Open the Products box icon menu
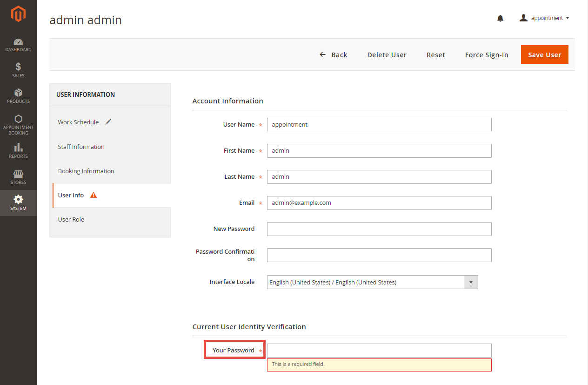The height and width of the screenshot is (385, 588). 18,93
